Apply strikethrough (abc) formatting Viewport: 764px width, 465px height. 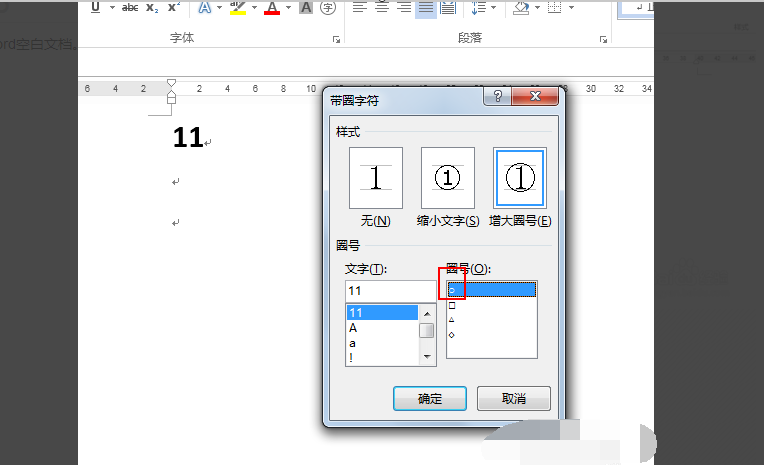[x=130, y=7]
